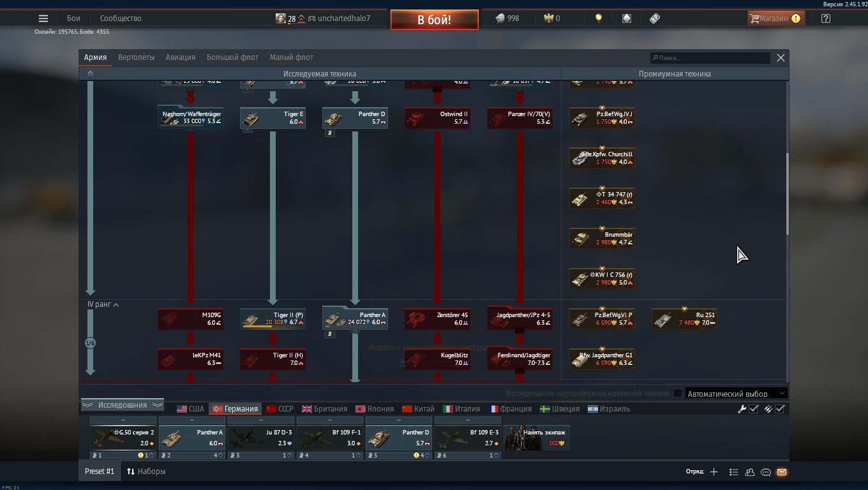This screenshot has height=490, width=868.
Task: Select the Япония nation tab
Action: click(375, 409)
